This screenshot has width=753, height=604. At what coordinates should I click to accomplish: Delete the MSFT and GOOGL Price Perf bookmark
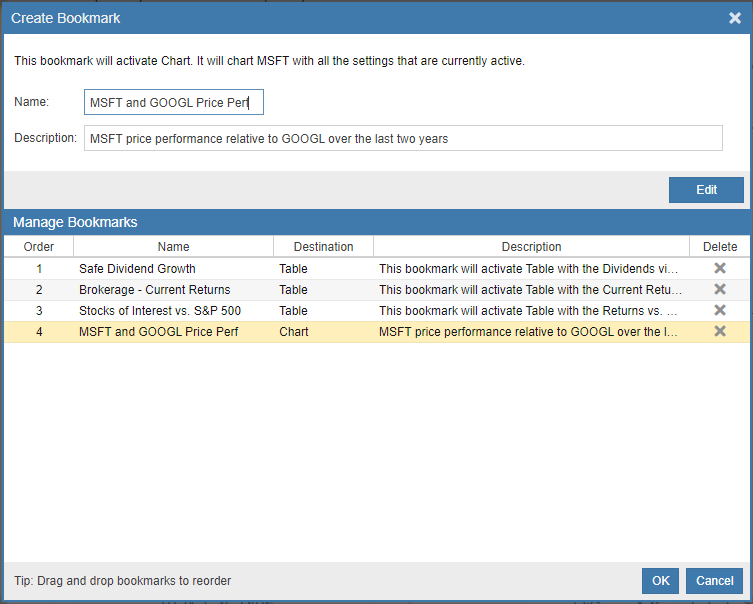click(x=720, y=331)
